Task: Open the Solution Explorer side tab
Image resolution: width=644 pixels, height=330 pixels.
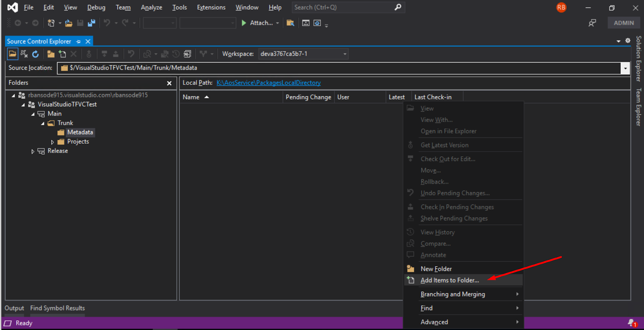Action: (x=638, y=59)
